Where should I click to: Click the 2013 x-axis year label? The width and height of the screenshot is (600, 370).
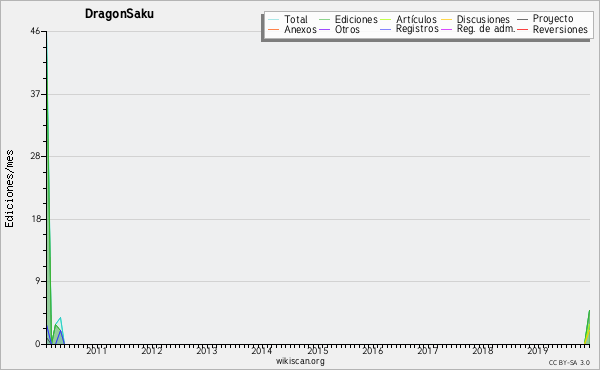click(x=207, y=350)
